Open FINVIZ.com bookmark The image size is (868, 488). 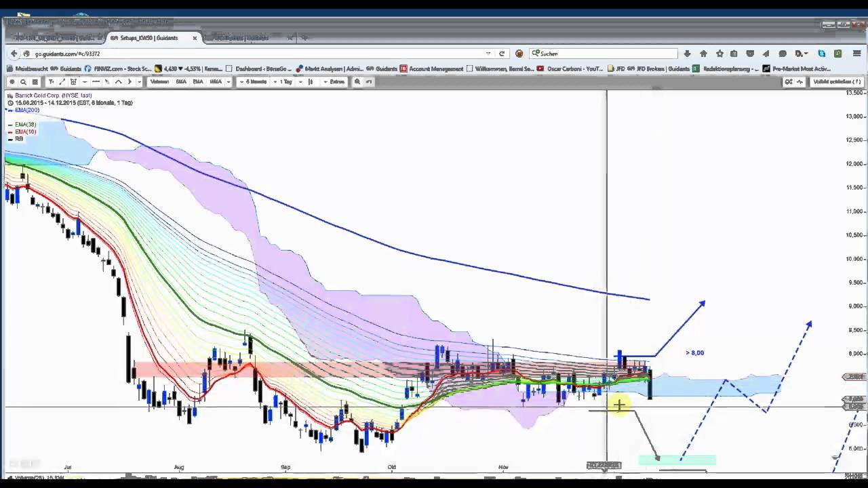point(118,68)
